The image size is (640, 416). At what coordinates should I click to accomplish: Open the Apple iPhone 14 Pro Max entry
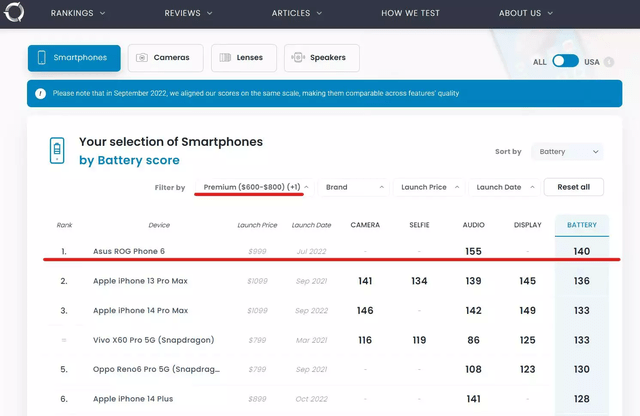coord(140,310)
